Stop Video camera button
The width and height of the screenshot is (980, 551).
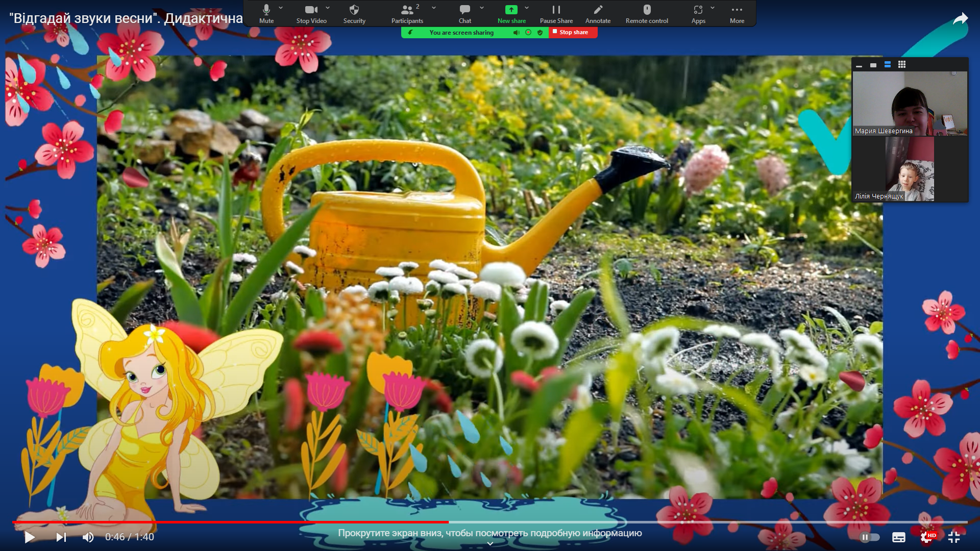pyautogui.click(x=311, y=14)
